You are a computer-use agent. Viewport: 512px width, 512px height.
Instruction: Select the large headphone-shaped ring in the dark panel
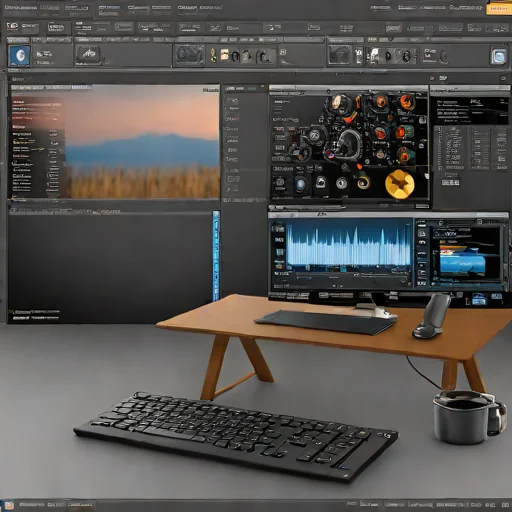click(x=349, y=144)
